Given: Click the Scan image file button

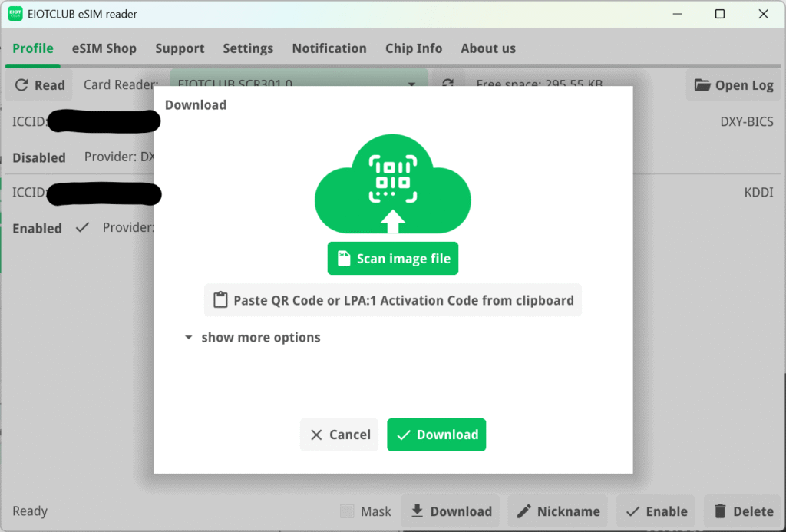Looking at the screenshot, I should (x=392, y=258).
